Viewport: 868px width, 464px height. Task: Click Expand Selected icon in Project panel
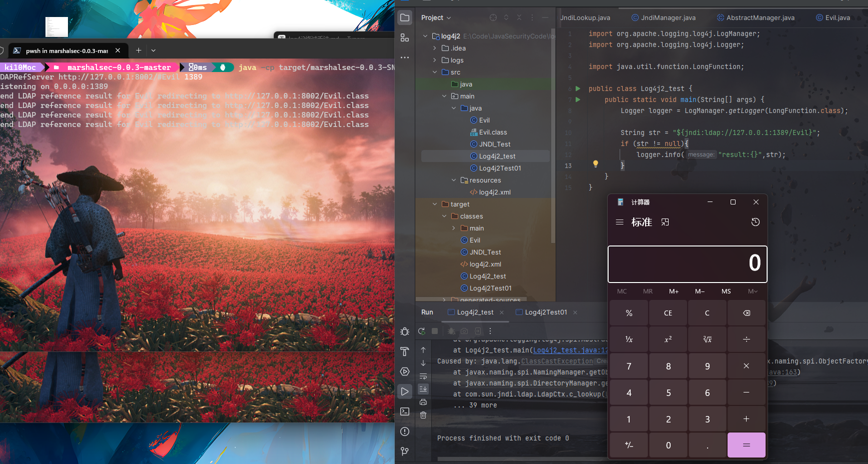(506, 17)
